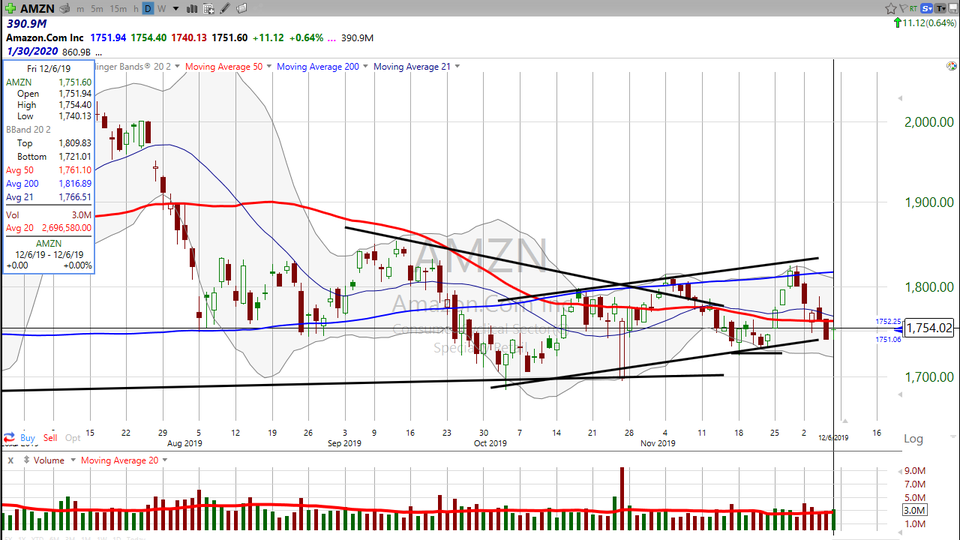Click the 'Fri 12/6/19' data box header
Viewport: 960px width, 540px height.
[x=48, y=69]
